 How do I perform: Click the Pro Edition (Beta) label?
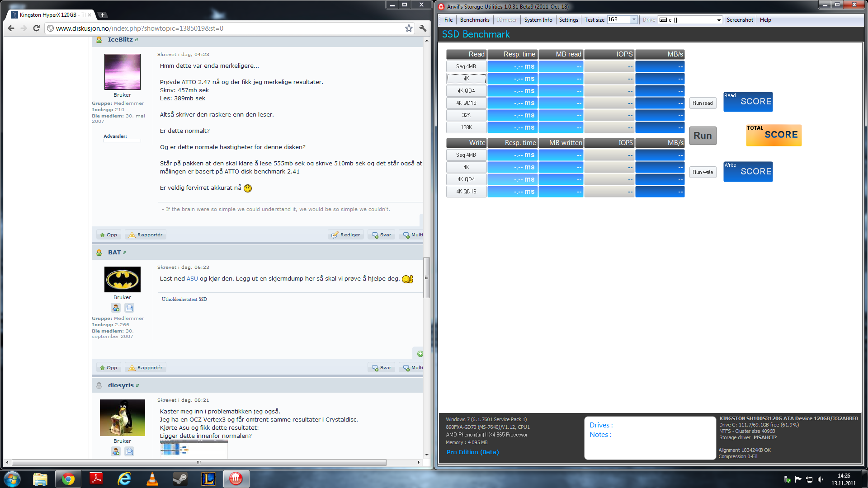(x=472, y=452)
